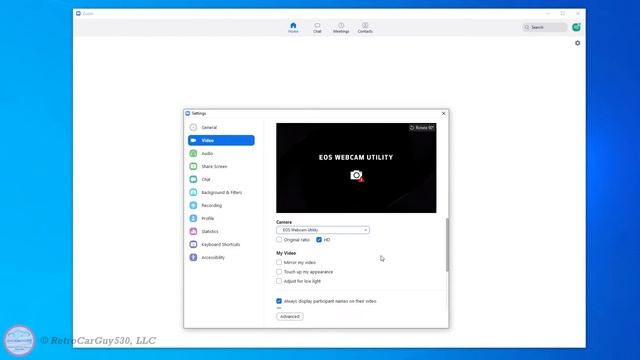Enable Touch up my appearance

pyautogui.click(x=279, y=271)
